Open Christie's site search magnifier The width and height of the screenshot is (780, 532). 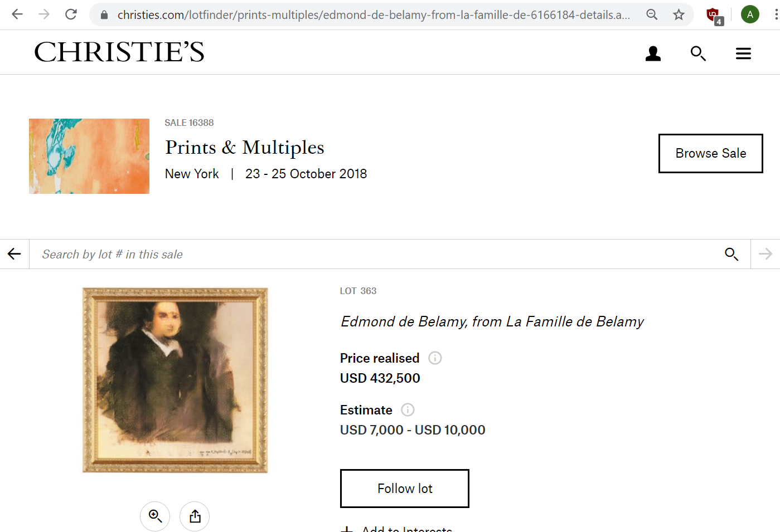[x=698, y=53]
